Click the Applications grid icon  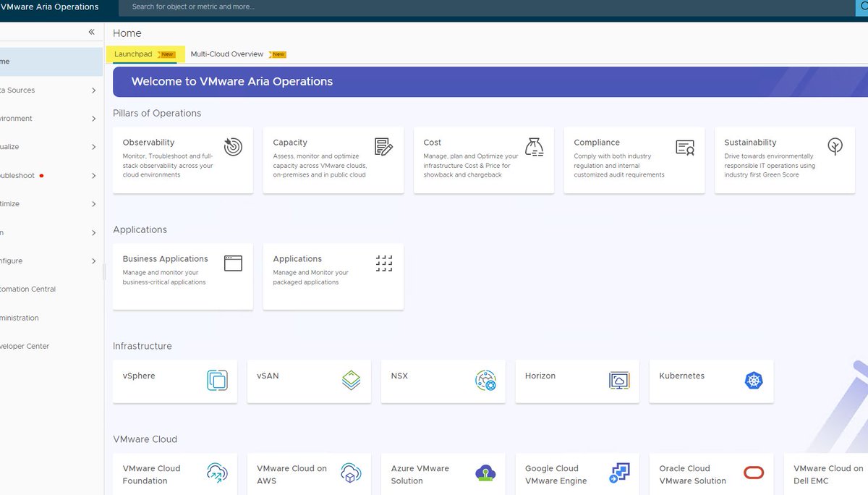tap(384, 263)
